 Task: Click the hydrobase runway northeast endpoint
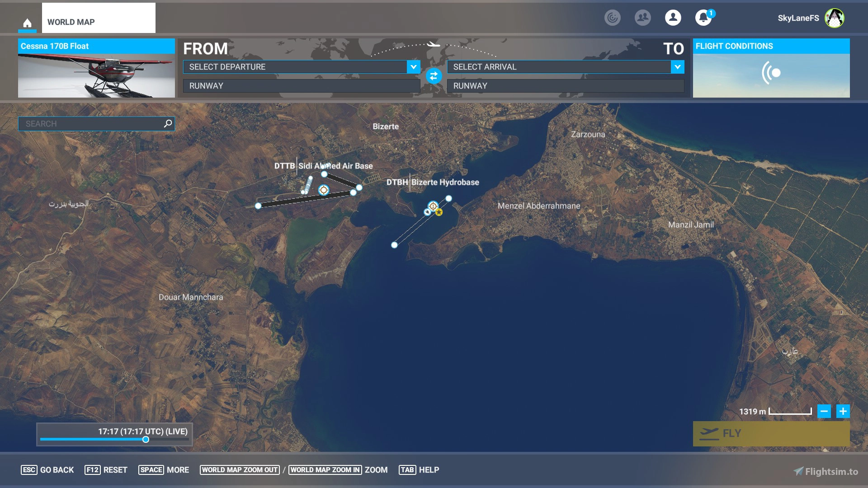[x=448, y=198]
